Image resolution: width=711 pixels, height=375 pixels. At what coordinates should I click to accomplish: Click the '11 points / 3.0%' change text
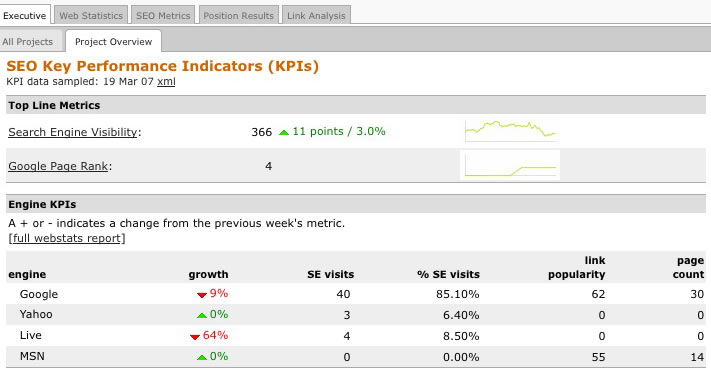(x=339, y=131)
